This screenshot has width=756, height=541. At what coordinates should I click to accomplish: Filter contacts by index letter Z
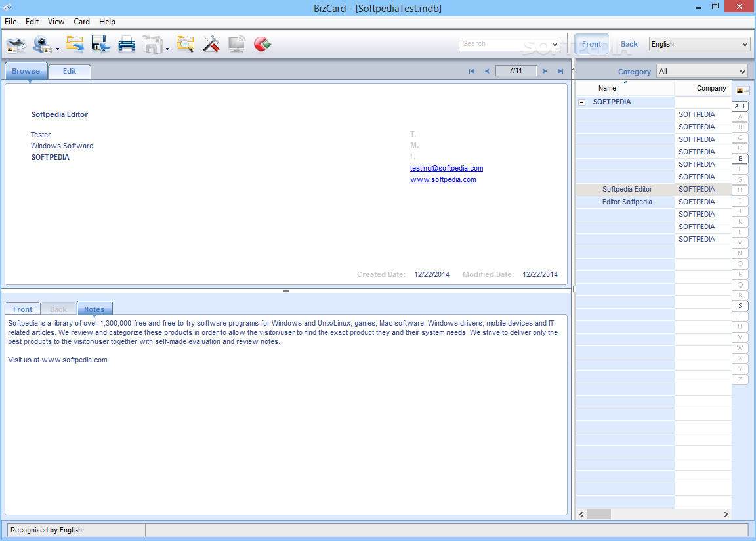coord(740,379)
